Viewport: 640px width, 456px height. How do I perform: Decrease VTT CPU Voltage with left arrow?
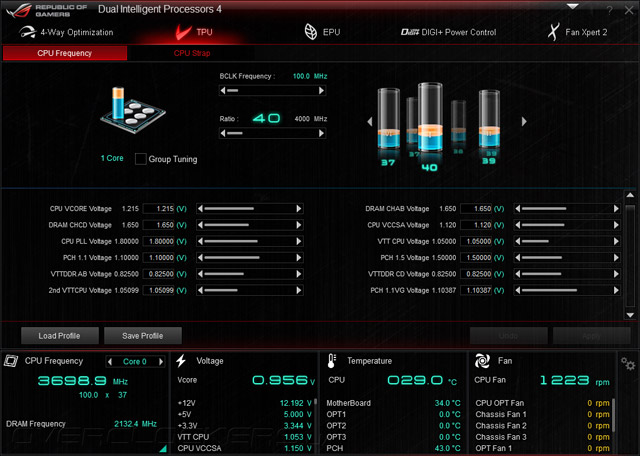(x=518, y=241)
